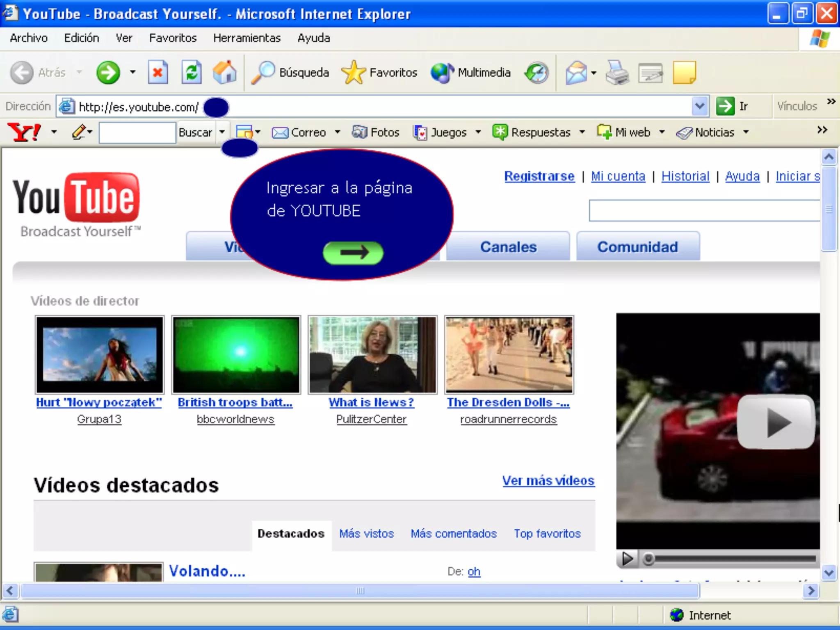The image size is (840, 630).
Task: Expand the address bar dropdown
Action: (x=700, y=106)
